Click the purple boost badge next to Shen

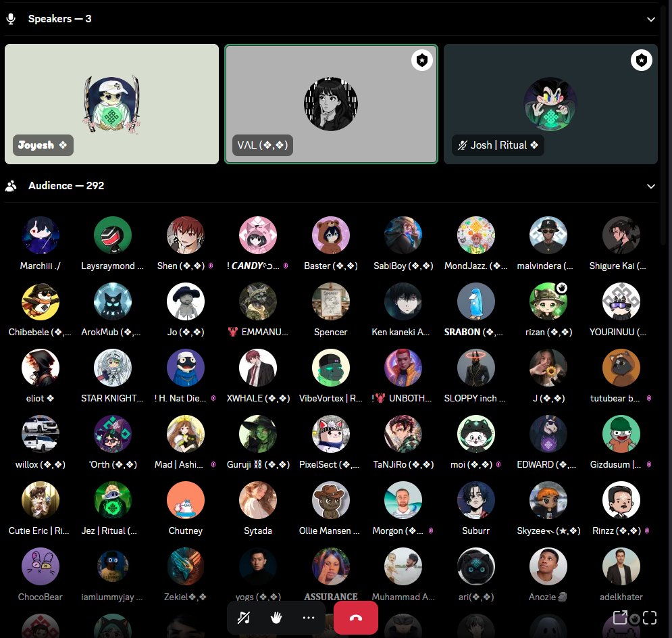coord(211,266)
